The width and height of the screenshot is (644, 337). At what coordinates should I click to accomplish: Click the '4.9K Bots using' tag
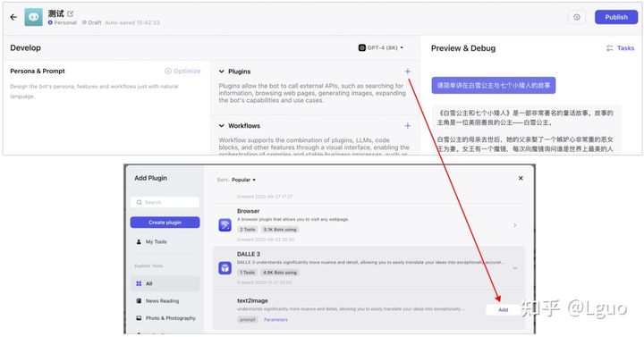(280, 273)
